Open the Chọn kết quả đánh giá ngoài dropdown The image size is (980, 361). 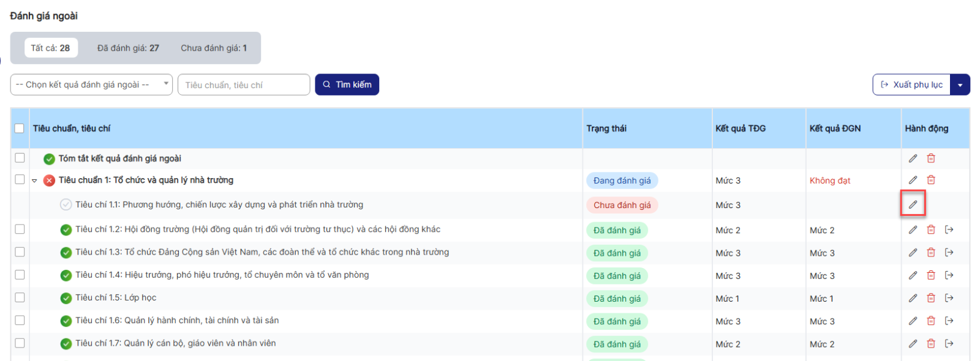[x=91, y=84]
